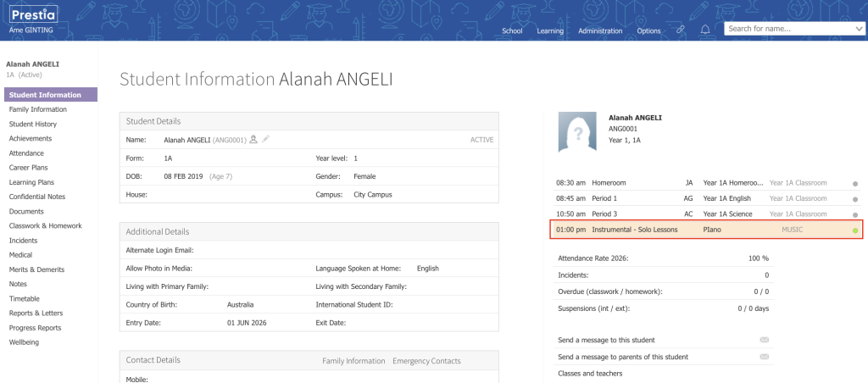Click grey status dot for Homeroom row
868x383 pixels.
pyautogui.click(x=855, y=183)
